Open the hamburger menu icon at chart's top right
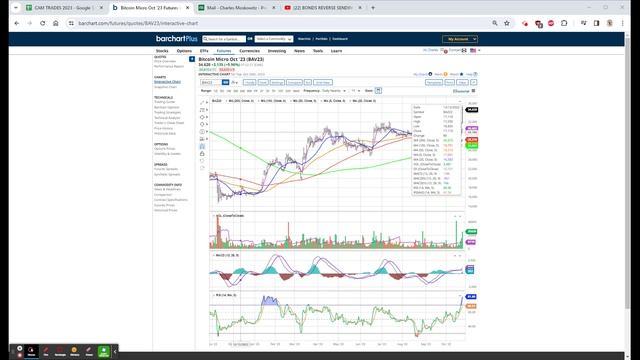This screenshot has width=640, height=360. tap(473, 91)
